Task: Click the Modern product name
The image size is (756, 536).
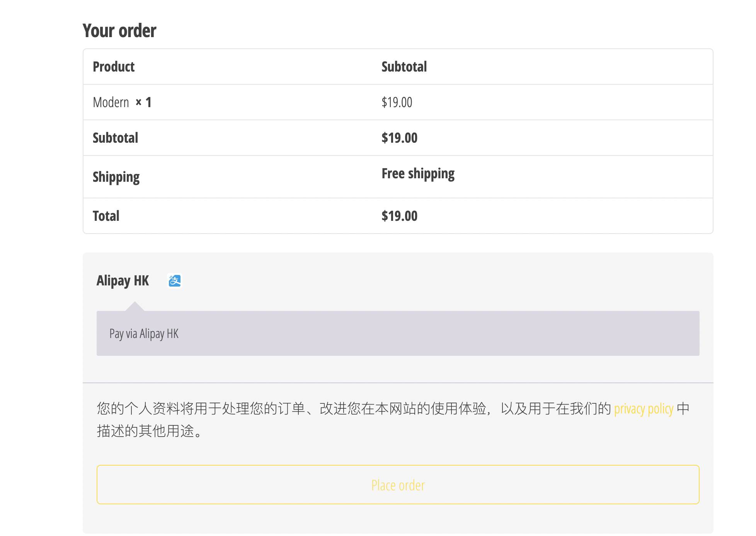Action: pyautogui.click(x=111, y=102)
